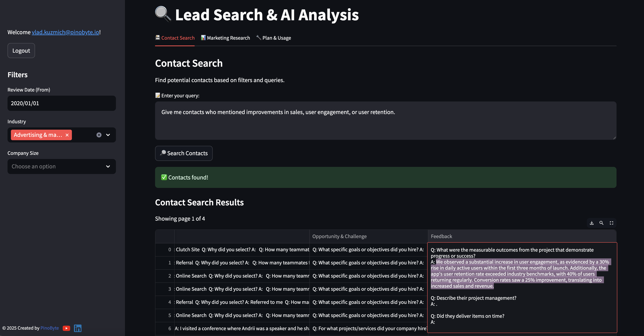Focus the query text area
This screenshot has width=644, height=336.
tap(385, 121)
